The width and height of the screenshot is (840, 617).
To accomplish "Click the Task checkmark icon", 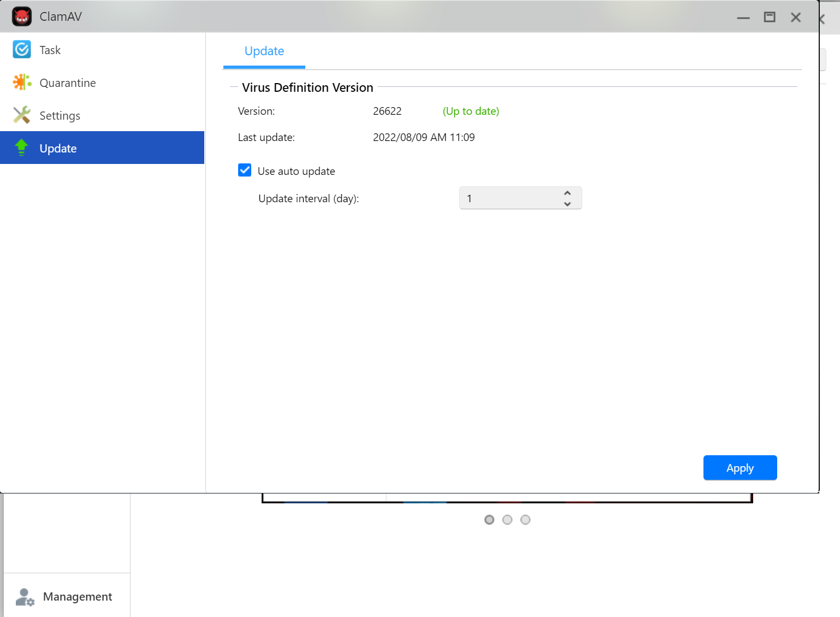I will [22, 50].
